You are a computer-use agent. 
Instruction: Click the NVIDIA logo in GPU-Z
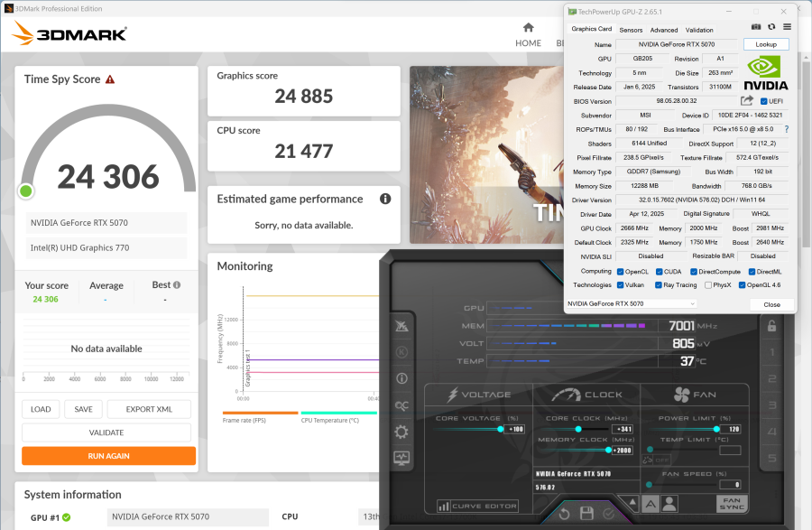766,73
